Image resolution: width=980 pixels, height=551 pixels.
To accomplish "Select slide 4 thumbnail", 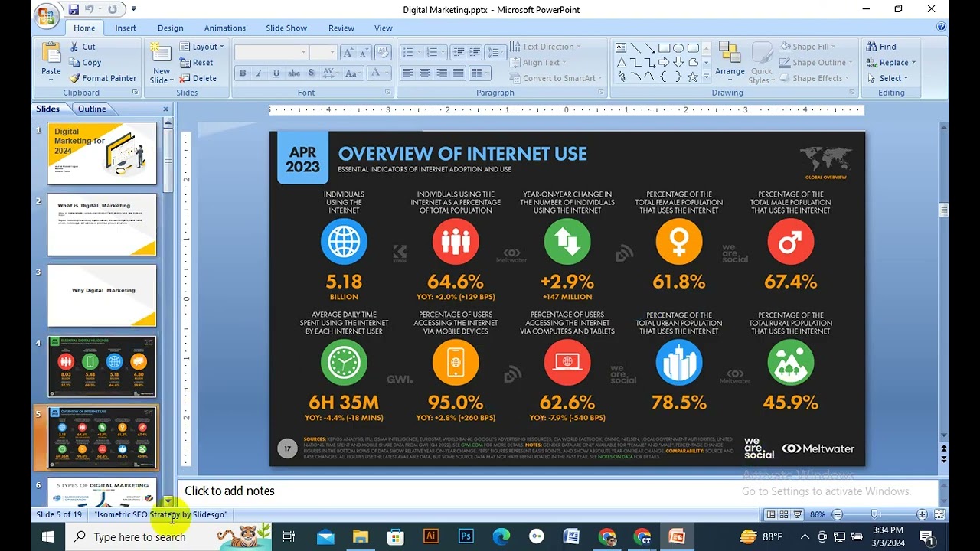I will [102, 367].
